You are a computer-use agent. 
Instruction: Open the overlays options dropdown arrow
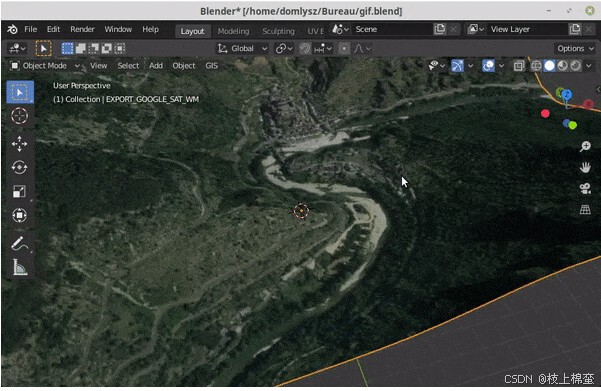501,66
